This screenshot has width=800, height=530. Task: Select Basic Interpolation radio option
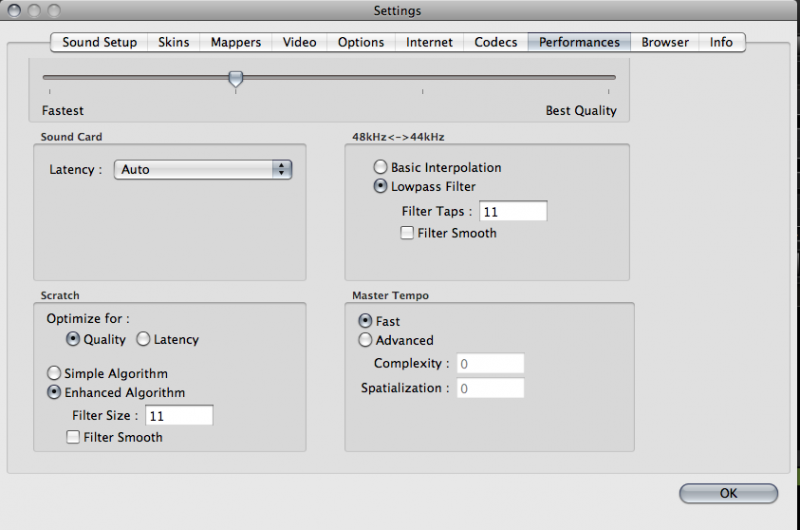pos(380,168)
